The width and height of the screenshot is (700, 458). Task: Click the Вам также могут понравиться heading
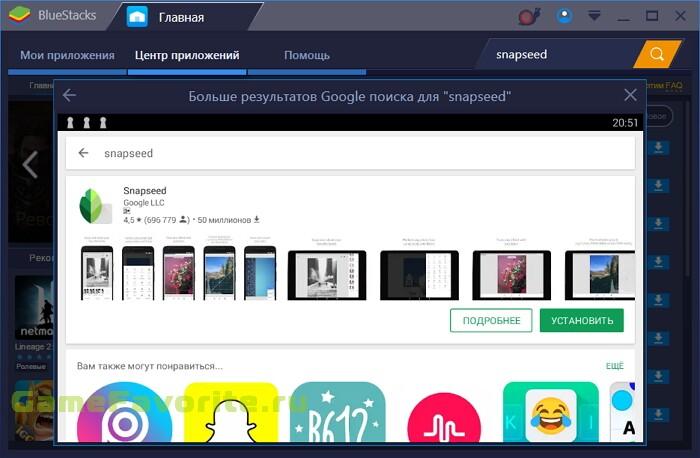150,366
